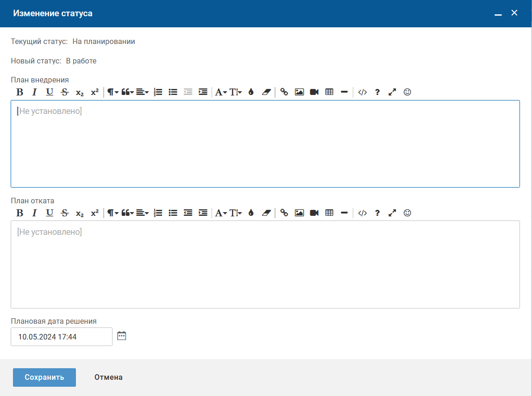Open text color picker in План отката
The width and height of the screenshot is (532, 396).
click(x=251, y=213)
